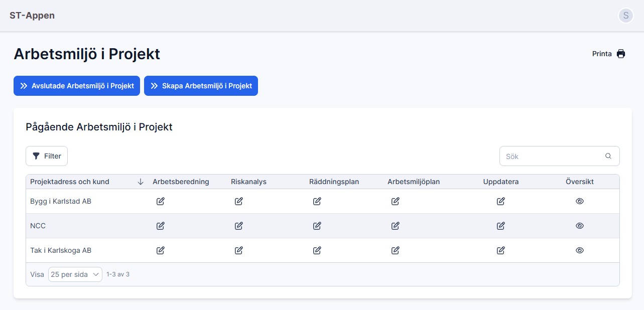Edit Arbetsmiljöplan for Bygg i Karlstad AB
The width and height of the screenshot is (644, 310).
[x=396, y=201]
